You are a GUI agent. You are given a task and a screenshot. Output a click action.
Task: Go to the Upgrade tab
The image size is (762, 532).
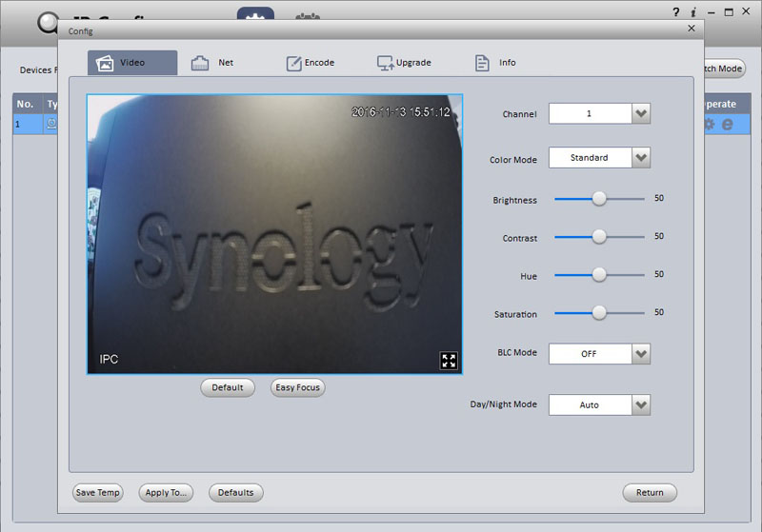(404, 63)
